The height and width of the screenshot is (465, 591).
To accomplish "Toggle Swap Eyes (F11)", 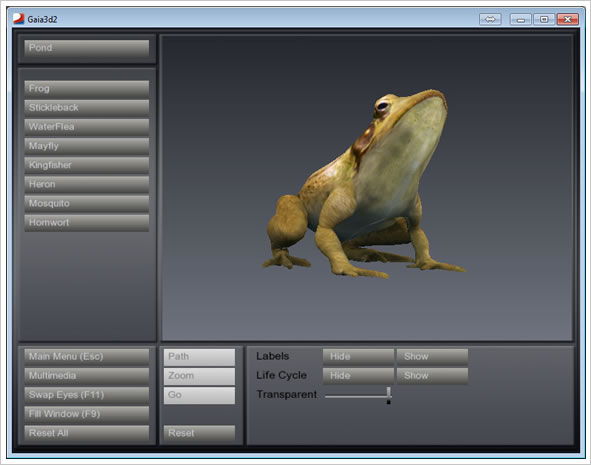I will pyautogui.click(x=87, y=395).
